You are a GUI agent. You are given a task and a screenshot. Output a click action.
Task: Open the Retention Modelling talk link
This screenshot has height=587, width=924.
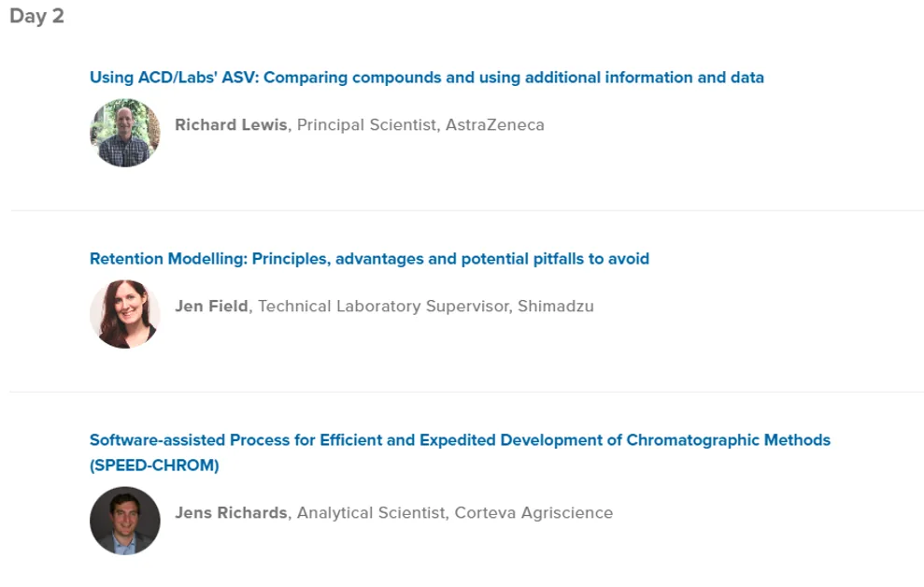point(369,259)
